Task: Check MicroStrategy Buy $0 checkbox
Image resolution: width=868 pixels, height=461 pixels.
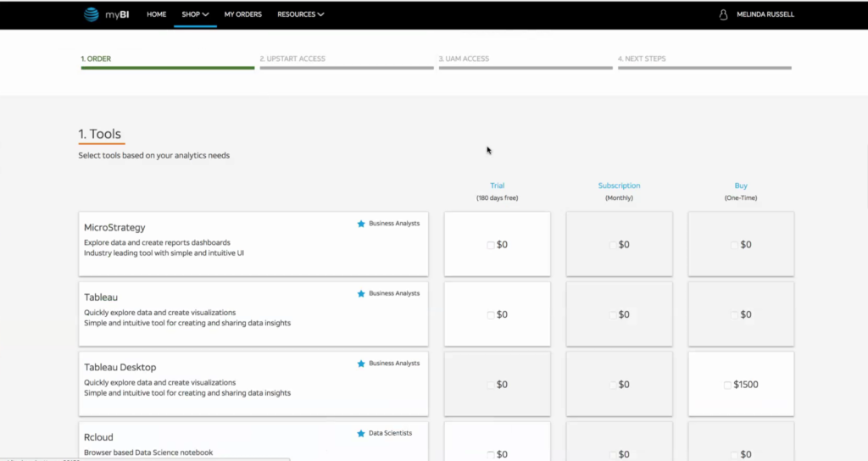Action: [734, 245]
